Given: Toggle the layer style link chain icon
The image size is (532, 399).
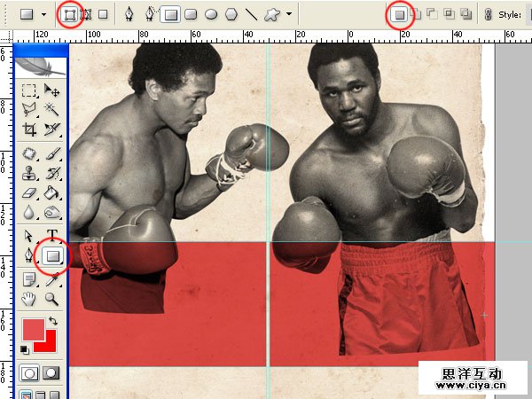Looking at the screenshot, I should [x=488, y=14].
